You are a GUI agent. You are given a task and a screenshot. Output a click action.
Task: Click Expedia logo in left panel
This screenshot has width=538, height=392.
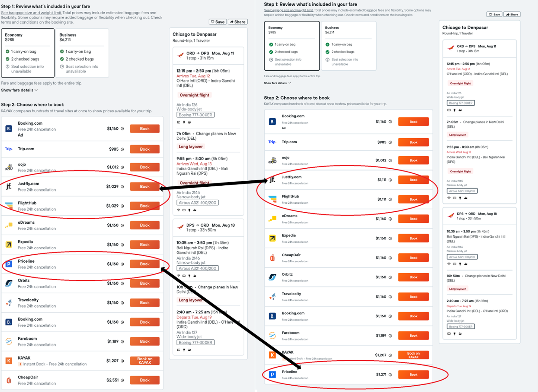[x=9, y=245]
